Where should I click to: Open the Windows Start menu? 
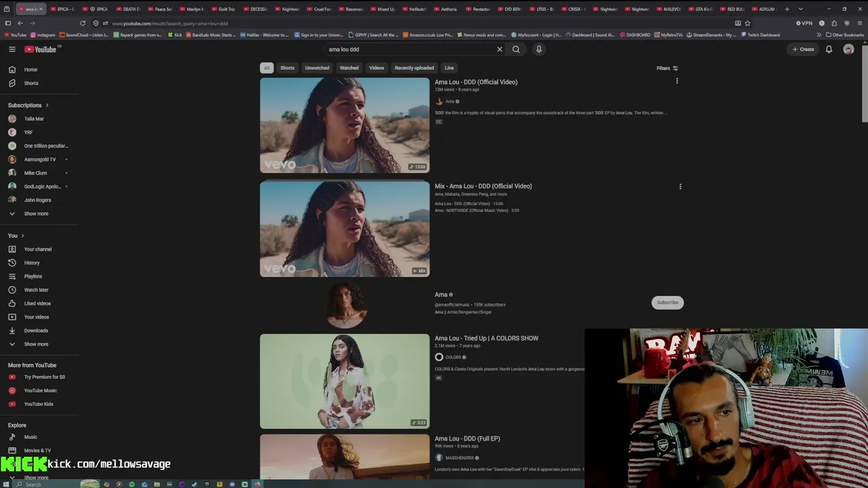coord(7,484)
